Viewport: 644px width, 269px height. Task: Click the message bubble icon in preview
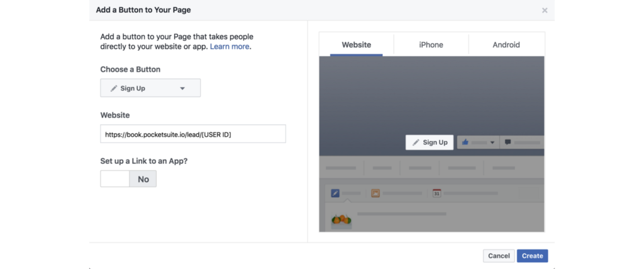coord(508,142)
